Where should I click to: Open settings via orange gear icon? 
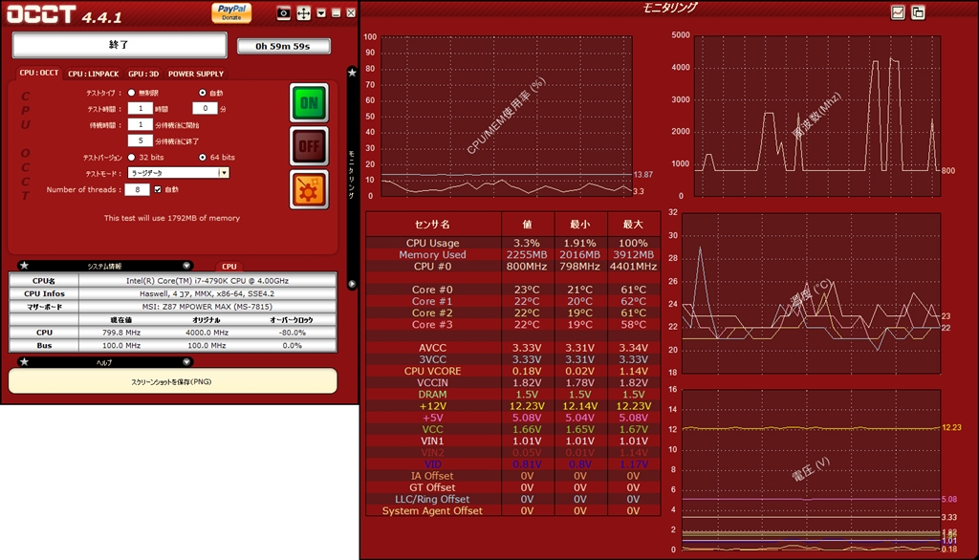coord(309,189)
